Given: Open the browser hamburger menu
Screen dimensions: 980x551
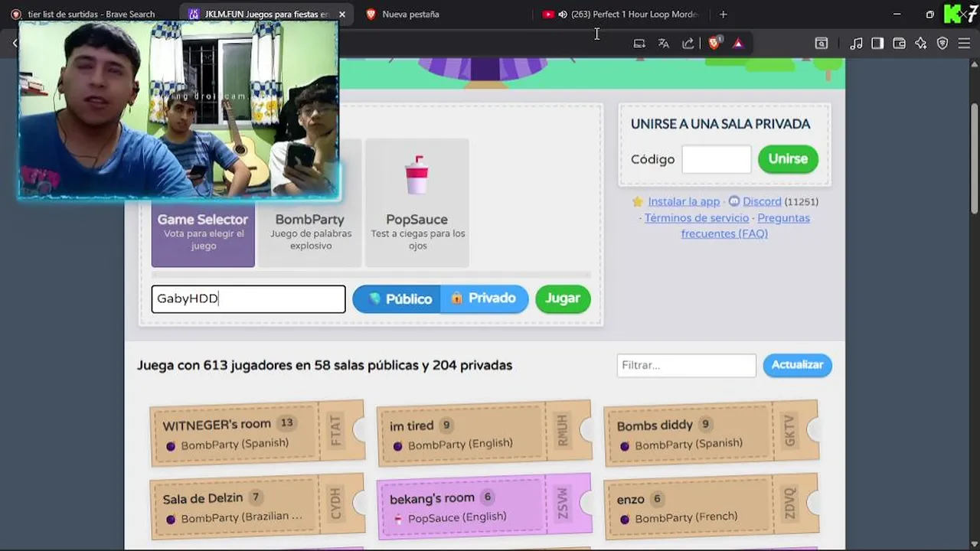Looking at the screenshot, I should click(x=964, y=44).
